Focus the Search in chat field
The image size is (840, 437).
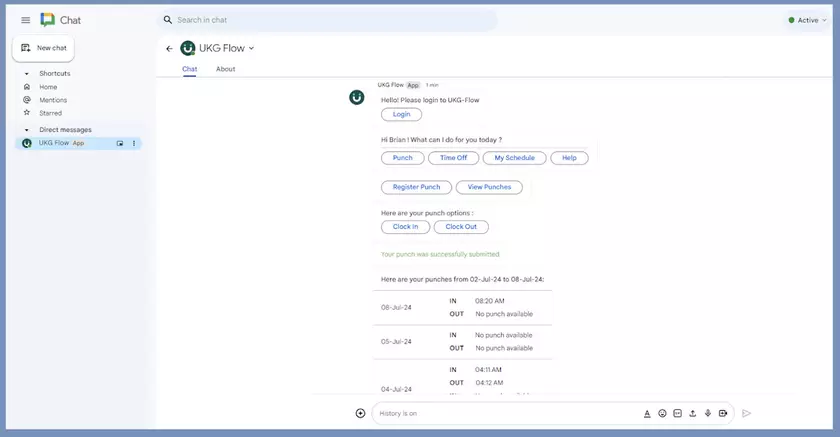(327, 20)
